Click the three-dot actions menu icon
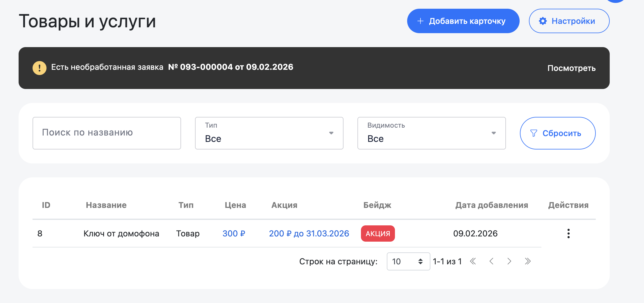 pos(568,234)
